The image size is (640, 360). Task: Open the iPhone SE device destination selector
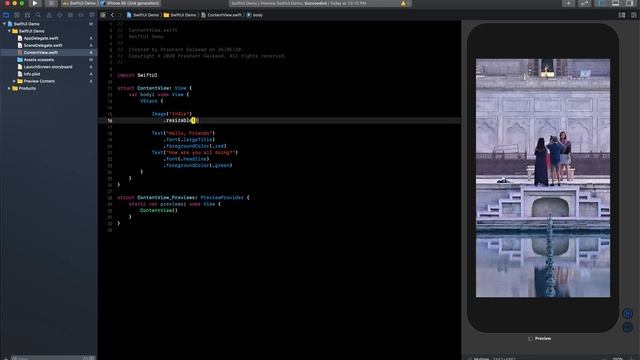(x=130, y=3)
